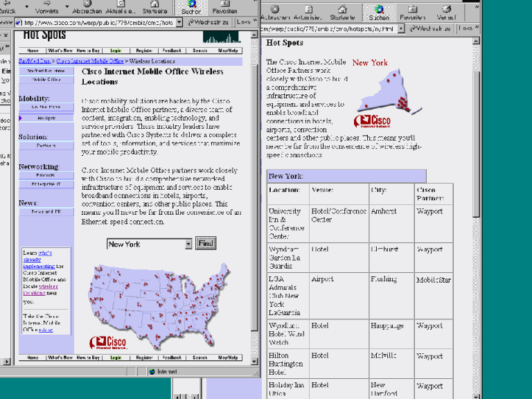
Task: Click the Find button
Action: click(x=206, y=243)
